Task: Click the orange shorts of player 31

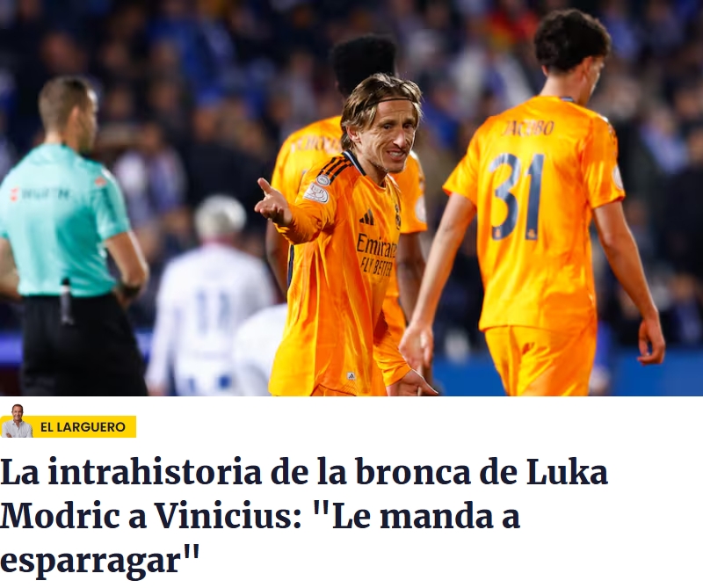Action: click(x=540, y=359)
